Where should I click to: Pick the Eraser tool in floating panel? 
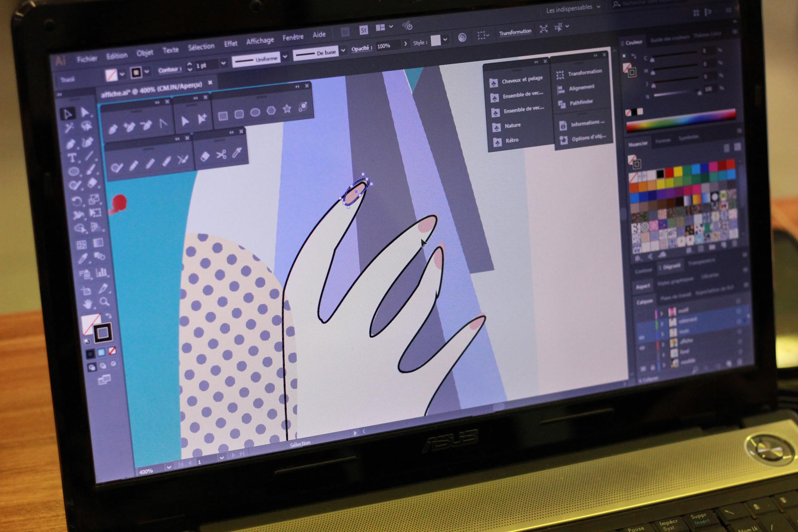pos(204,156)
